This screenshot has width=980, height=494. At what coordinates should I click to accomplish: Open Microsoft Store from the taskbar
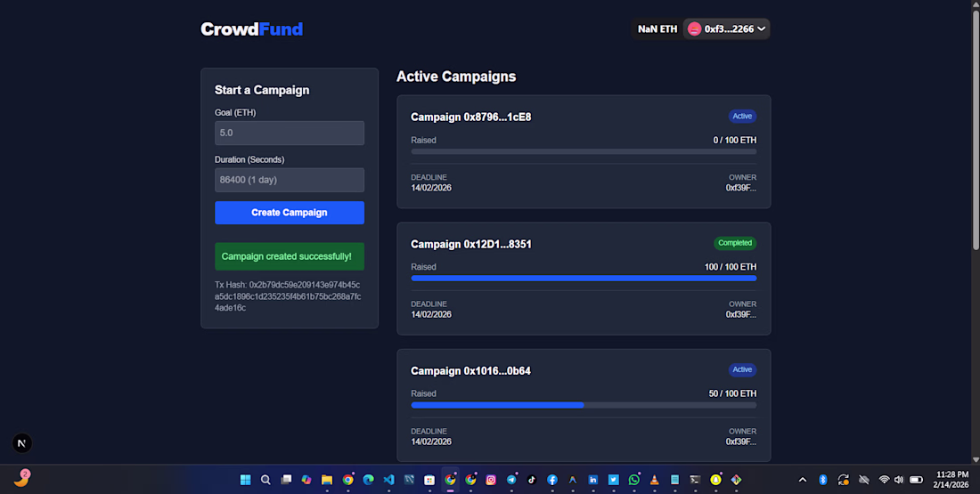(429, 480)
